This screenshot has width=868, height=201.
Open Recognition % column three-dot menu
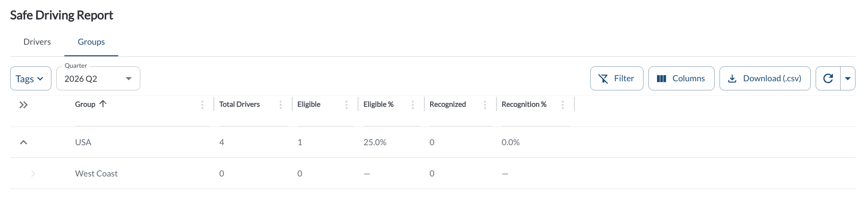[563, 104]
